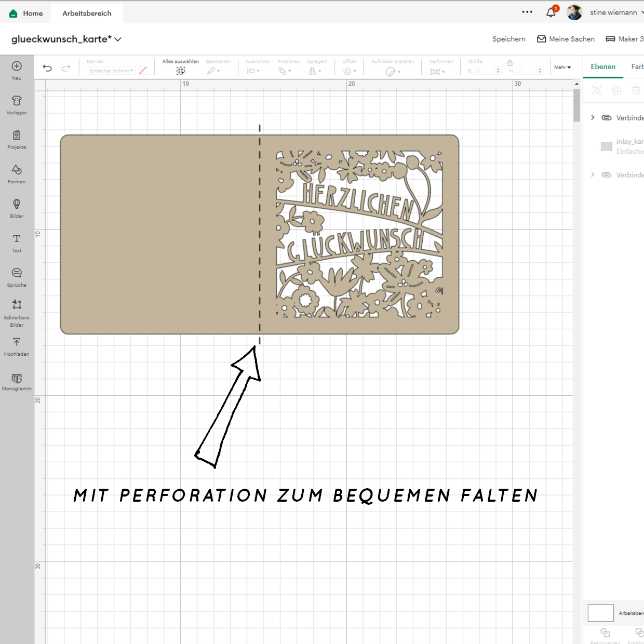This screenshot has width=644, height=644.
Task: Open the project name dropdown chevron
Action: click(x=118, y=39)
